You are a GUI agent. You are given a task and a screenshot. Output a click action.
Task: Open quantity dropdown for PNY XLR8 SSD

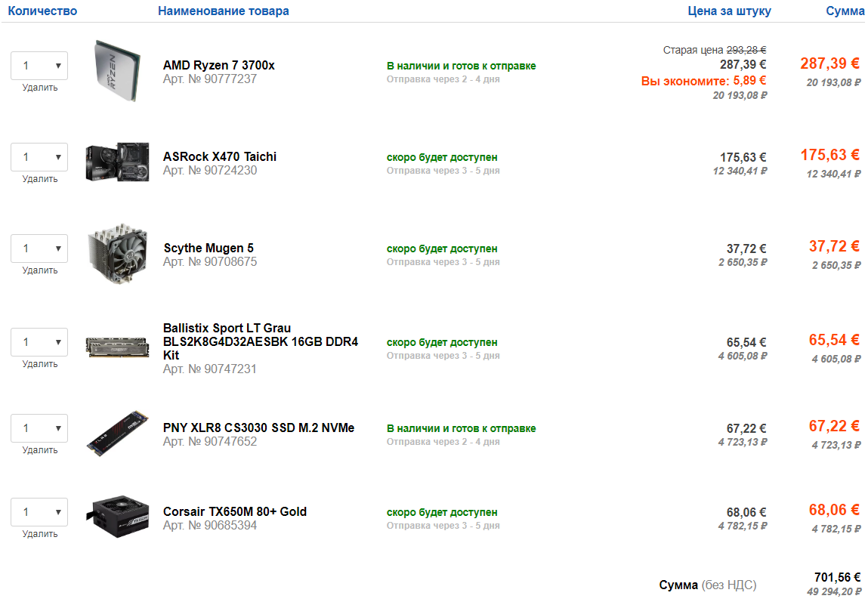[39, 428]
